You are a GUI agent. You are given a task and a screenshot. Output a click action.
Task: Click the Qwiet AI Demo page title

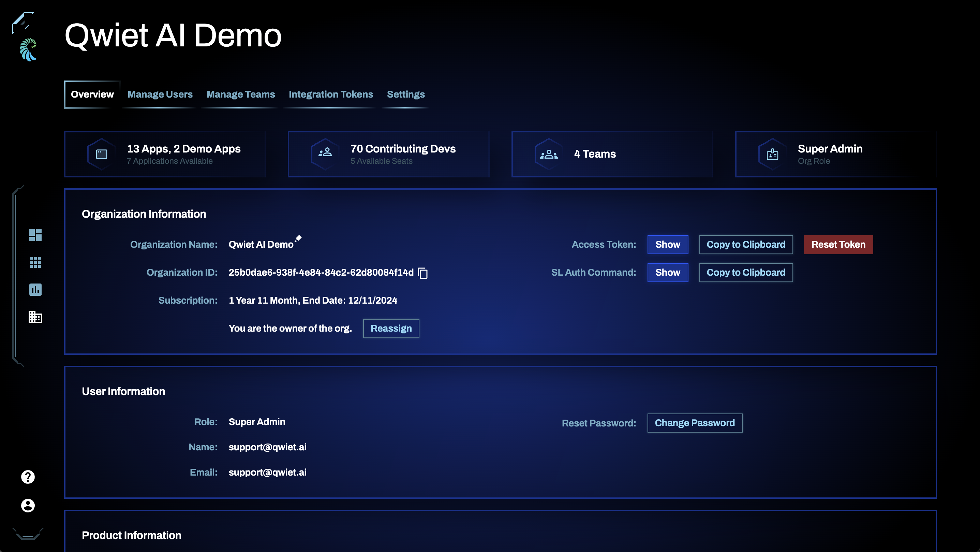[x=173, y=35]
